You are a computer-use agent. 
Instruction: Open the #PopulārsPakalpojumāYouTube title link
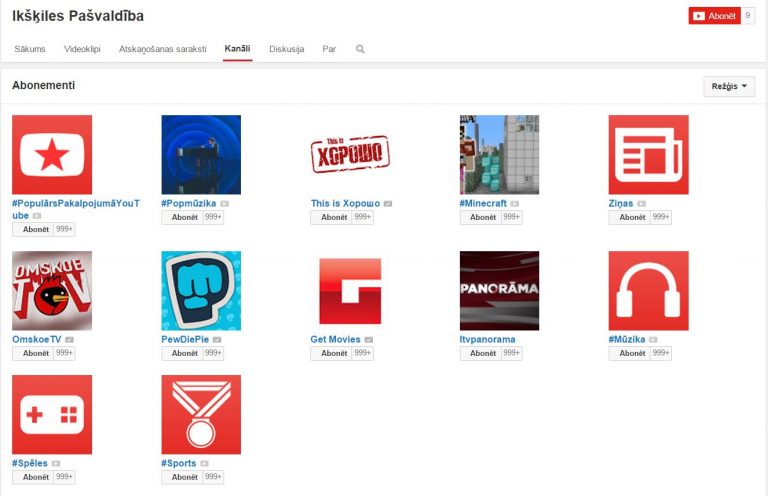coord(76,209)
